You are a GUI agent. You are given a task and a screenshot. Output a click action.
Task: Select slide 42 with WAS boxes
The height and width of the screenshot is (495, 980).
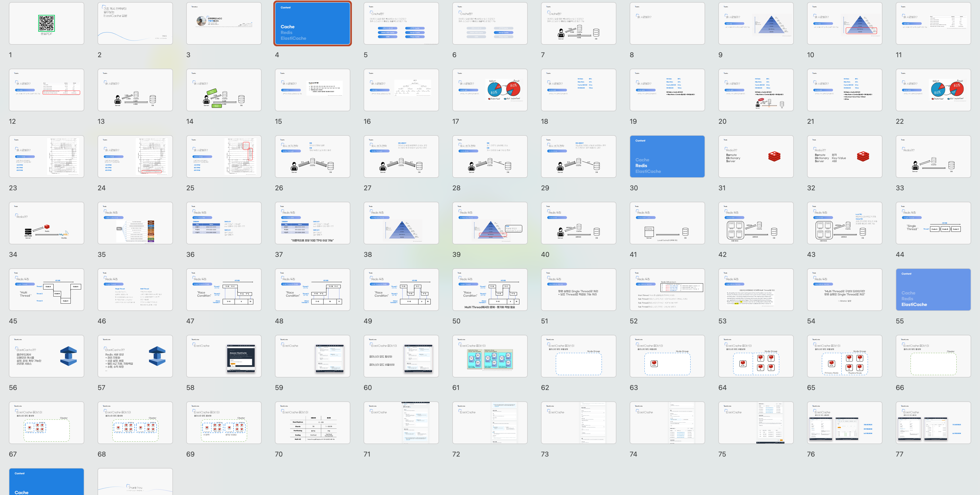click(x=756, y=223)
